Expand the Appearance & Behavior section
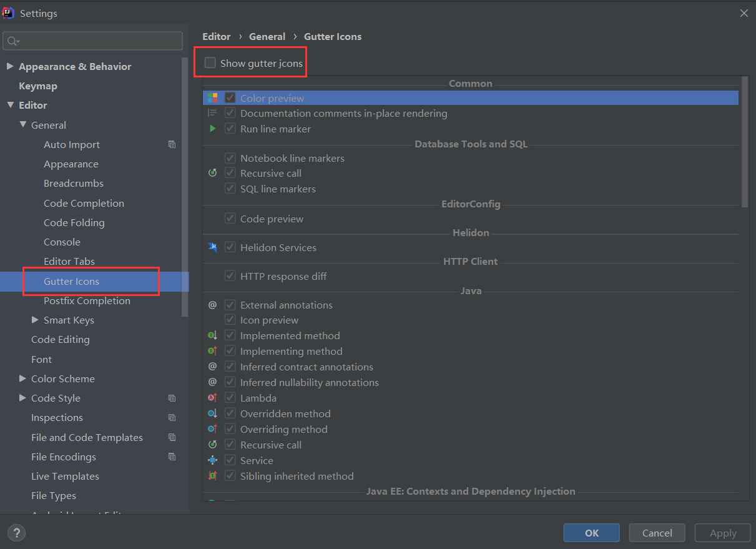This screenshot has width=756, height=549. pos(11,66)
